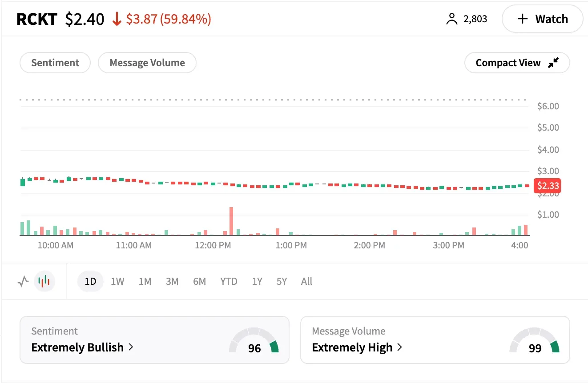The height and width of the screenshot is (383, 588).
Task: Click the plus icon on Watch button
Action: click(523, 19)
